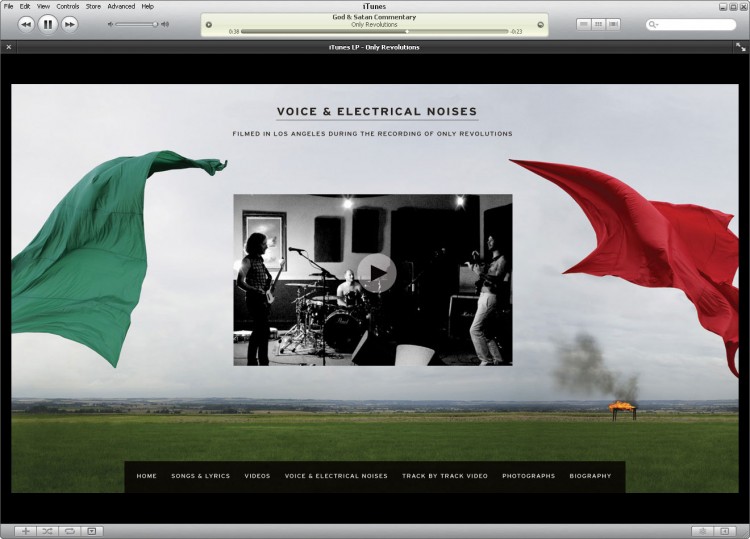This screenshot has height=539, width=750.
Task: Click elapsed time 0:38 label
Action: (x=233, y=32)
